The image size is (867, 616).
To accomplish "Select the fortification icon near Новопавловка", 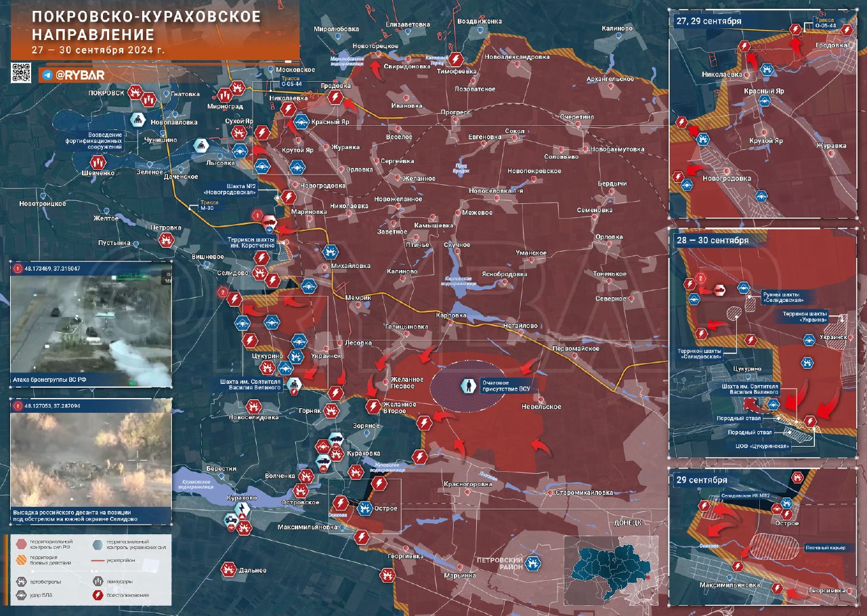I will pos(138,120).
